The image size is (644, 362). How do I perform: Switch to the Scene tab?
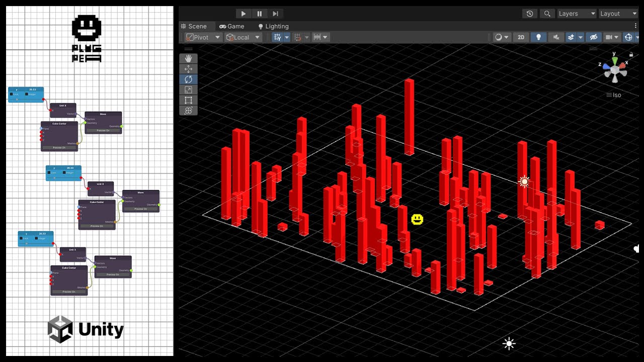point(194,26)
